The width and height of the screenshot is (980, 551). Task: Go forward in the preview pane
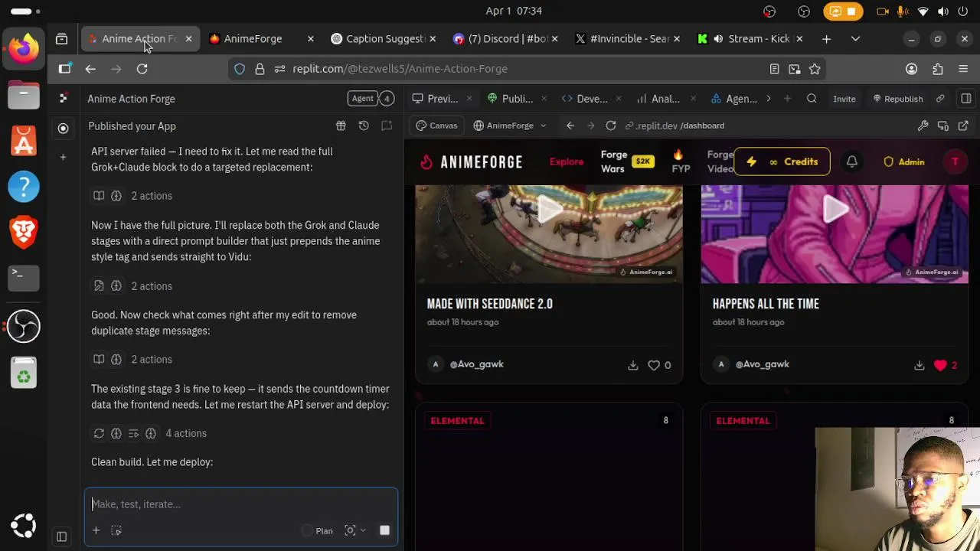[590, 126]
